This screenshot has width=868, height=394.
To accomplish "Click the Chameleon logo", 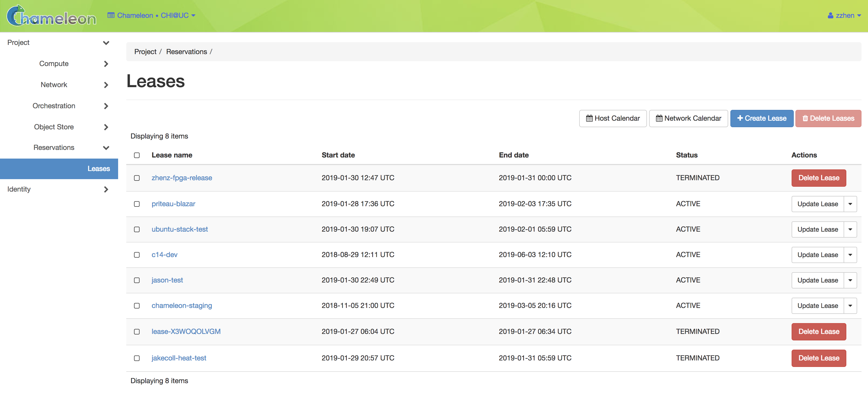I will 51,15.
